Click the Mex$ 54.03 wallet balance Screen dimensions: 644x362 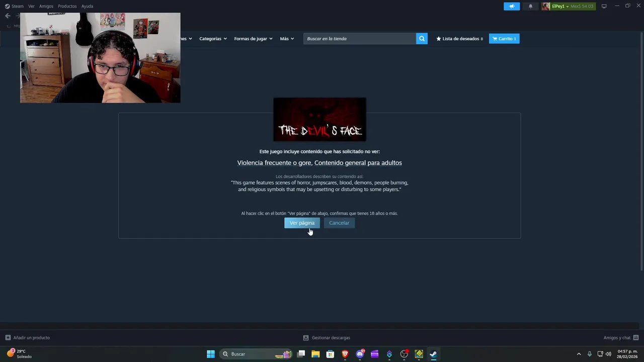tap(582, 6)
